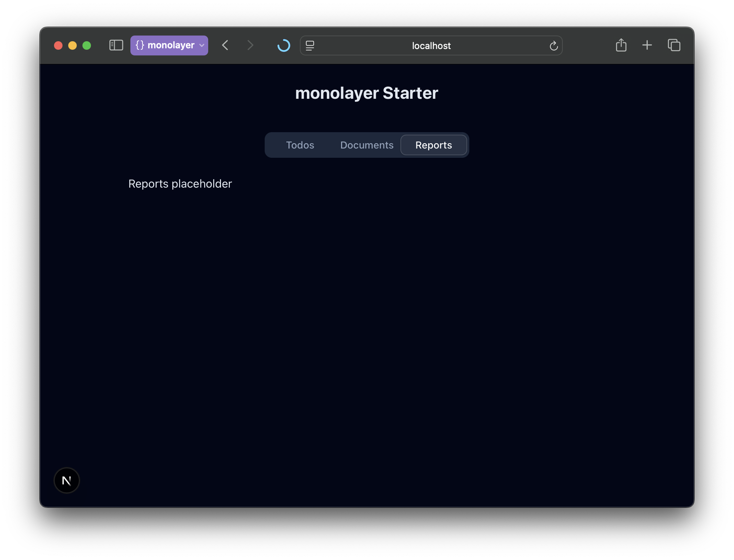The height and width of the screenshot is (560, 734).
Task: Open the Share menu
Action: pyautogui.click(x=621, y=45)
